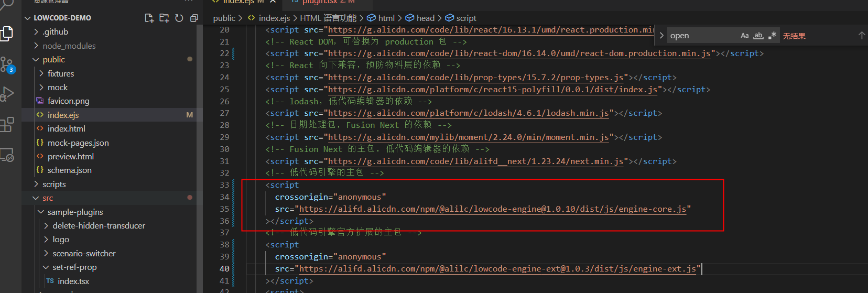Click the New File icon in explorer header
Image resolution: width=868 pixels, height=293 pixels.
[149, 18]
